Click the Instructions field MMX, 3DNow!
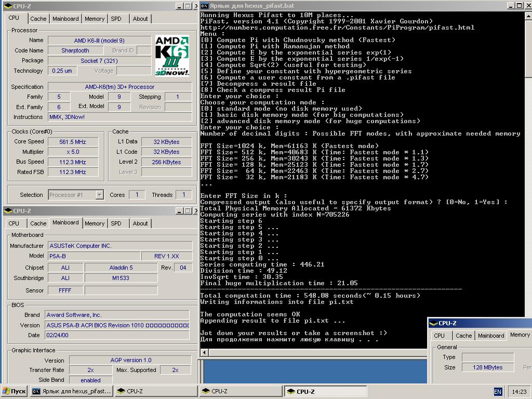 (x=120, y=117)
